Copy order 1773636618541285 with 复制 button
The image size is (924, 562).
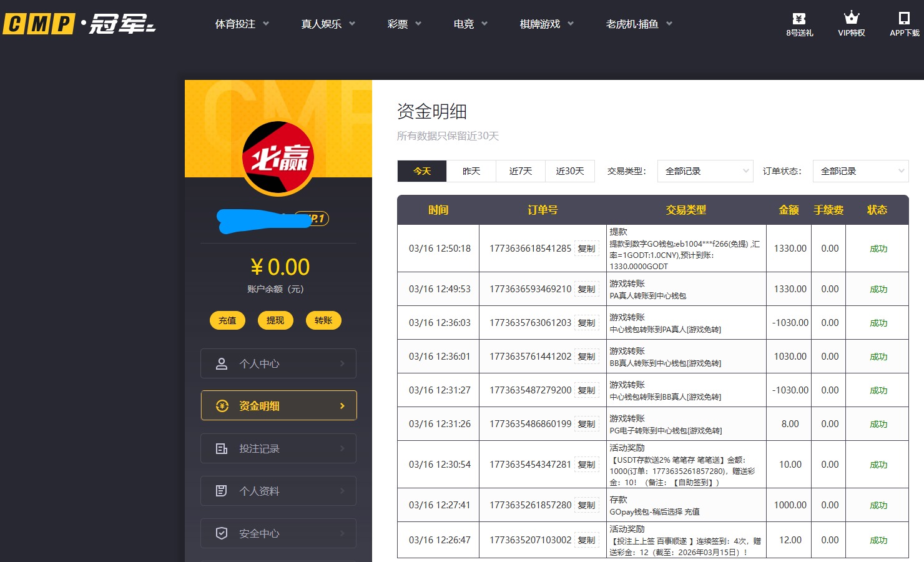pyautogui.click(x=587, y=248)
